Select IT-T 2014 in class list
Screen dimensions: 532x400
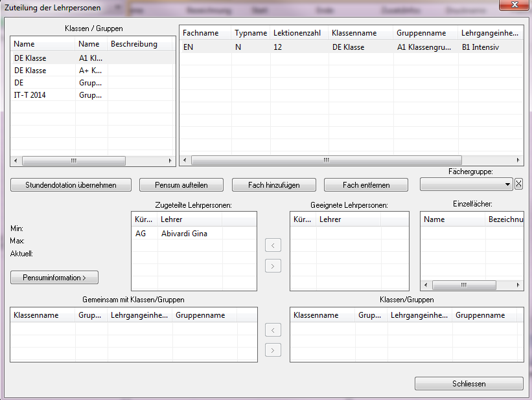pyautogui.click(x=30, y=95)
